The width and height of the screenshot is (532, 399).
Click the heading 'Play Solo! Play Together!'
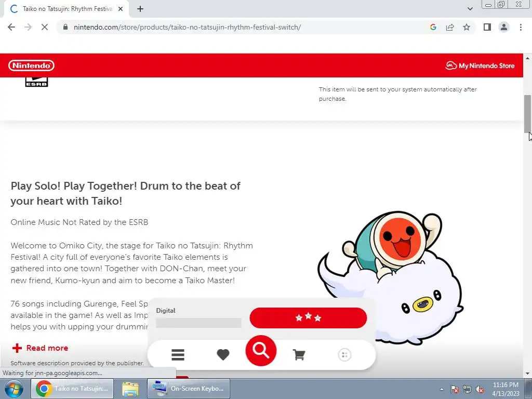(x=126, y=193)
